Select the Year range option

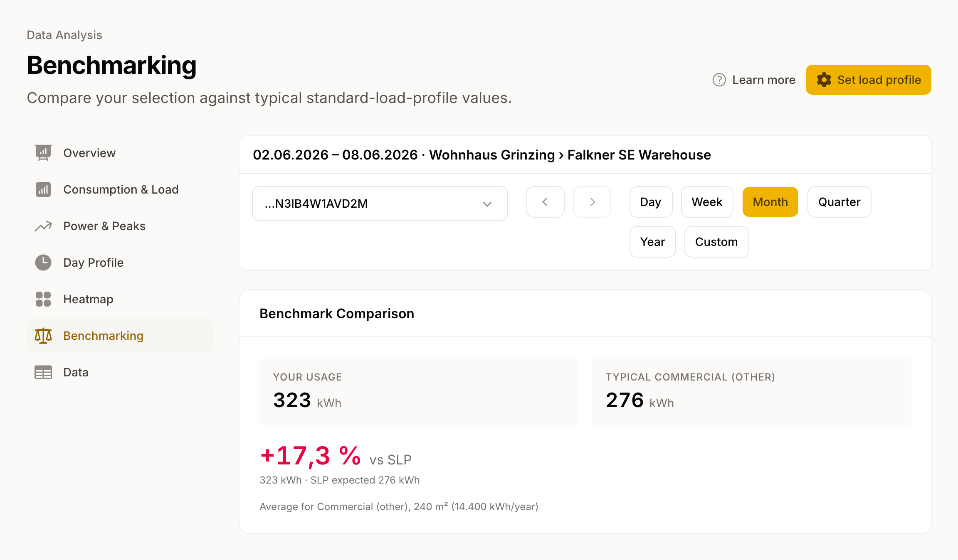653,242
